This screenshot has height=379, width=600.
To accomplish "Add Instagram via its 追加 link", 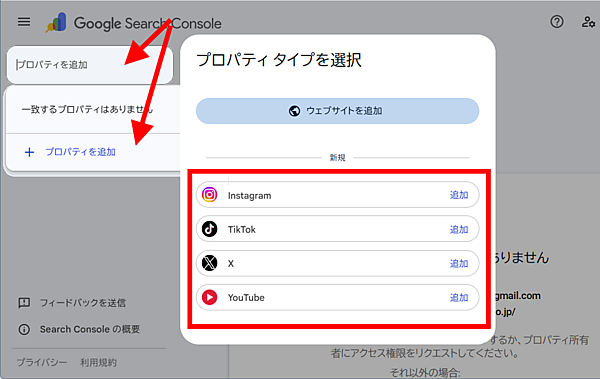I will click(459, 195).
